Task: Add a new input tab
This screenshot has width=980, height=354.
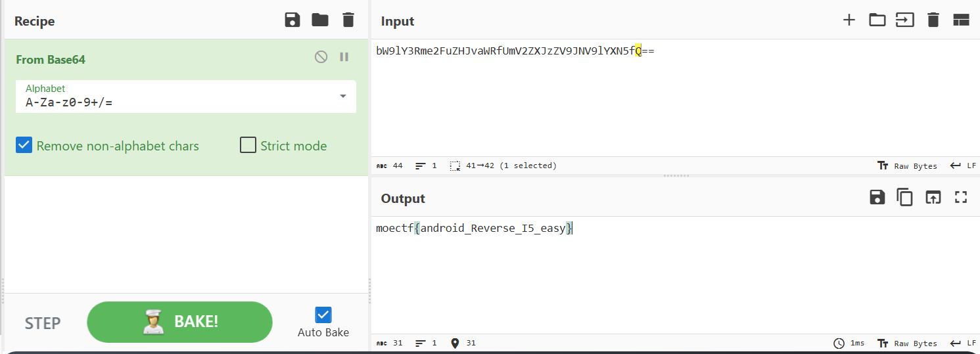Action: point(849,20)
